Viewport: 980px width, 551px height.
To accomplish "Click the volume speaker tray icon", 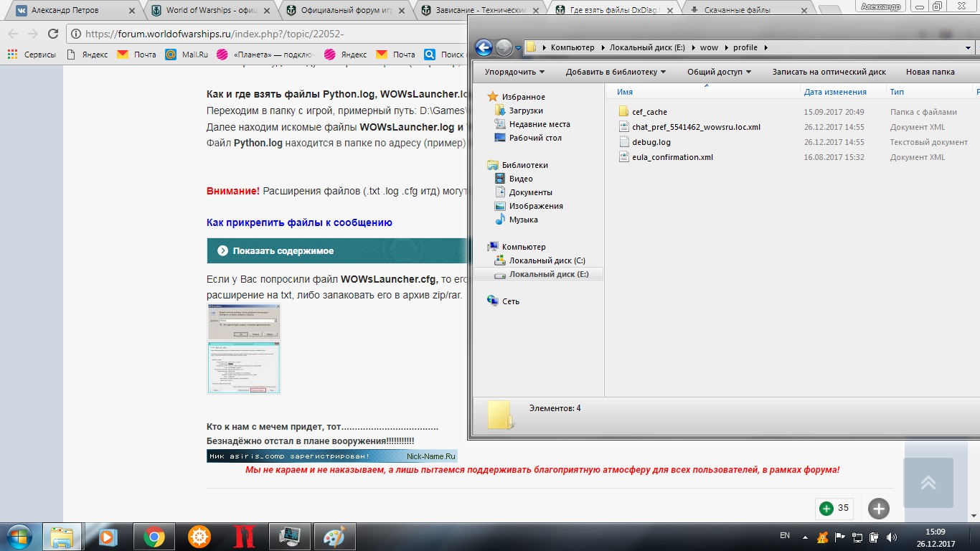I will point(891,537).
